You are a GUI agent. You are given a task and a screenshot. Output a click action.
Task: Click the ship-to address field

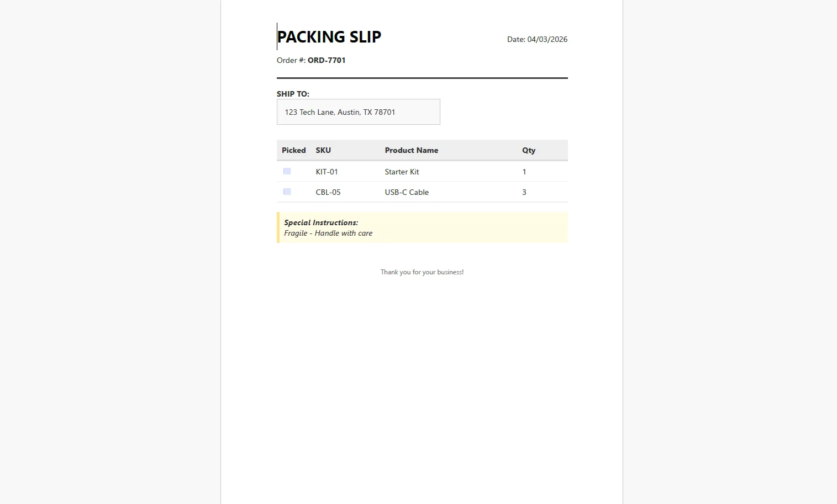pyautogui.click(x=358, y=112)
